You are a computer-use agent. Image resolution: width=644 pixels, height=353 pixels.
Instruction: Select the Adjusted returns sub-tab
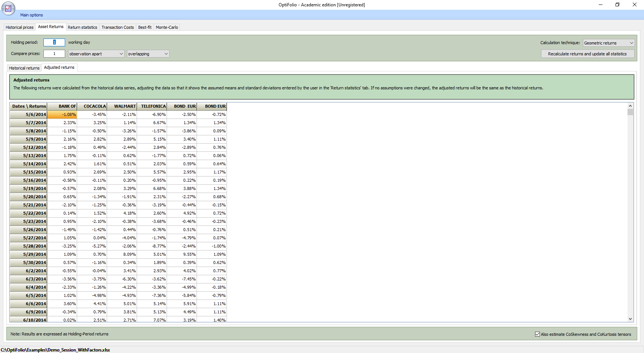(59, 68)
